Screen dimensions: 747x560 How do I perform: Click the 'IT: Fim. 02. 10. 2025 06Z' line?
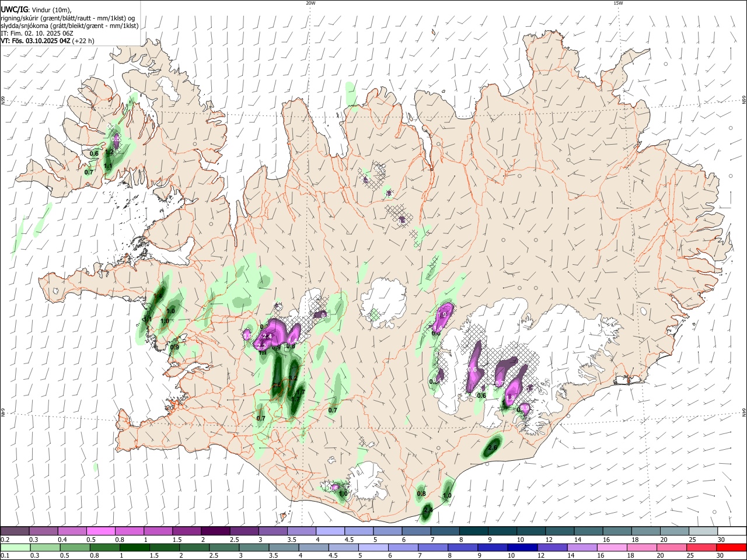coord(37,33)
